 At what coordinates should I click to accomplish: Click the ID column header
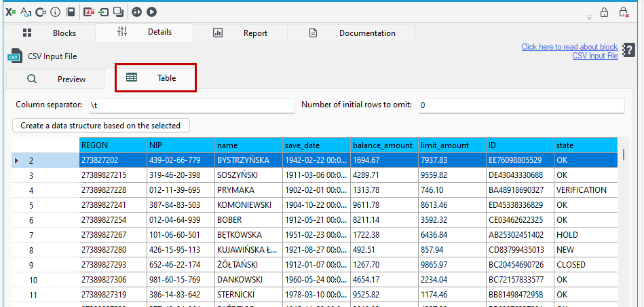click(520, 145)
